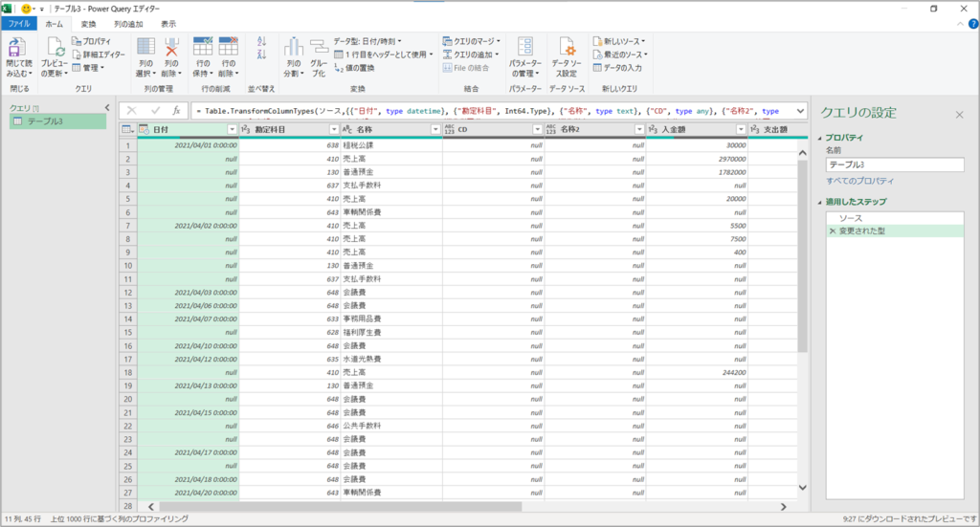
Task: Click the smiley feedback icon in title bar
Action: click(x=26, y=9)
